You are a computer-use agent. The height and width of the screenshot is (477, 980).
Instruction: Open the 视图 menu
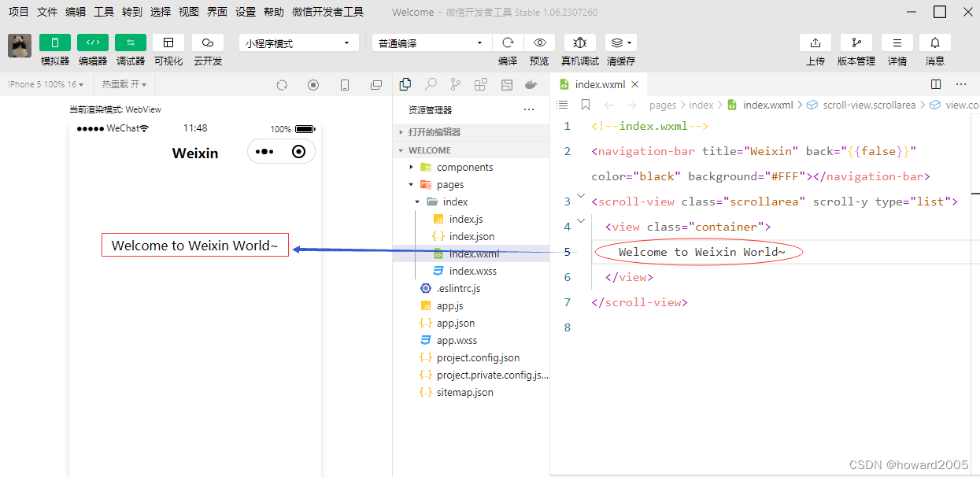[189, 12]
